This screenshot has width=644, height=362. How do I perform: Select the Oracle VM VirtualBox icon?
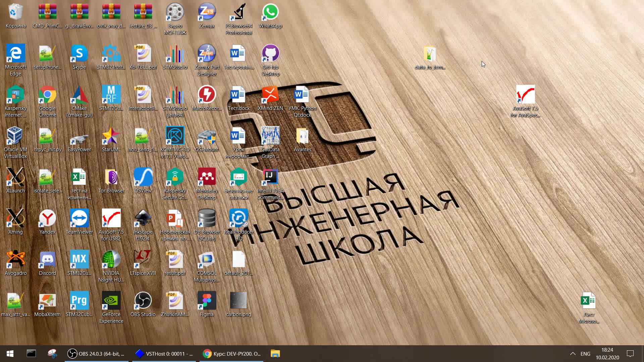[15, 143]
